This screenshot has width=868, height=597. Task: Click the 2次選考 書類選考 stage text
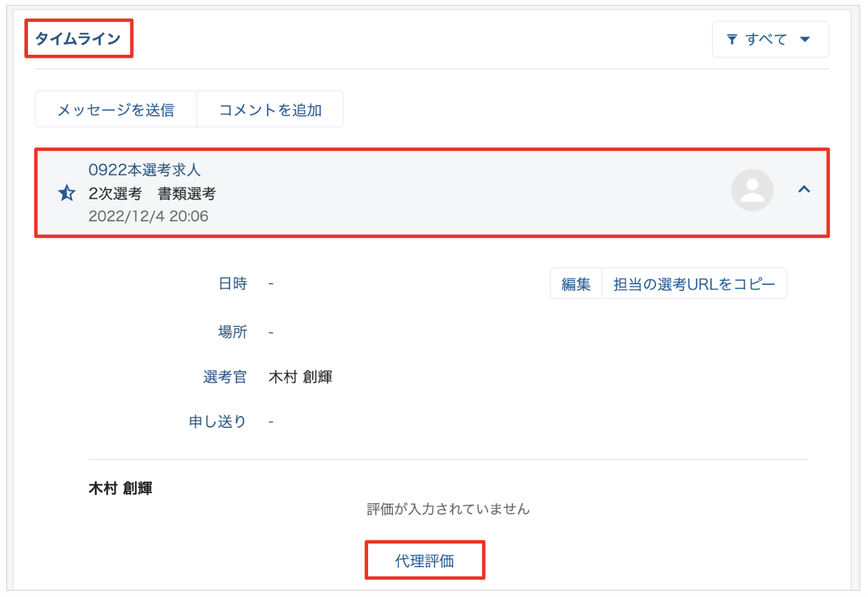152,194
